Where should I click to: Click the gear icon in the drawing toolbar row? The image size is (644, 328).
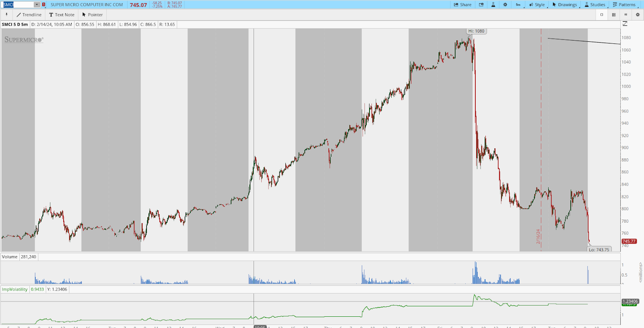click(638, 14)
